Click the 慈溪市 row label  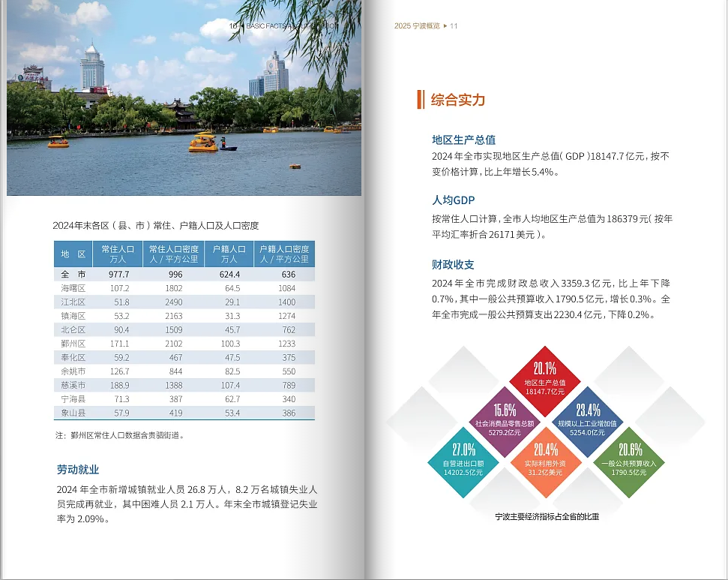tap(73, 385)
